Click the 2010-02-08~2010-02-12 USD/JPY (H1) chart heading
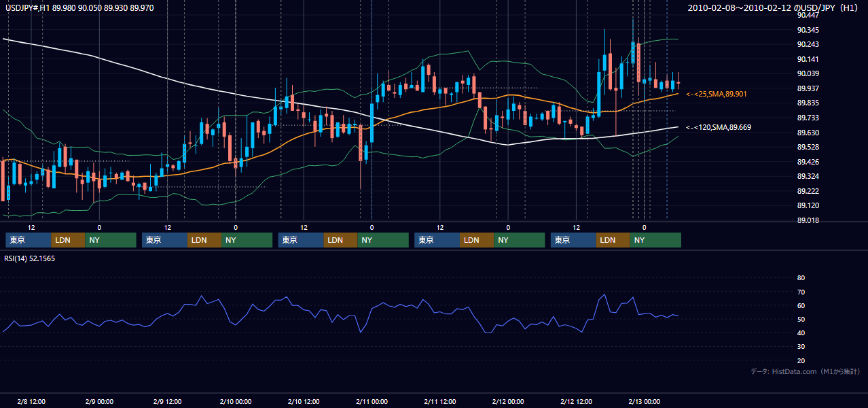 773,8
